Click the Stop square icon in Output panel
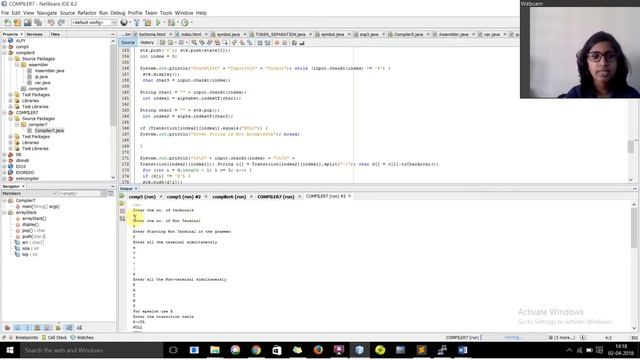 [x=122, y=211]
